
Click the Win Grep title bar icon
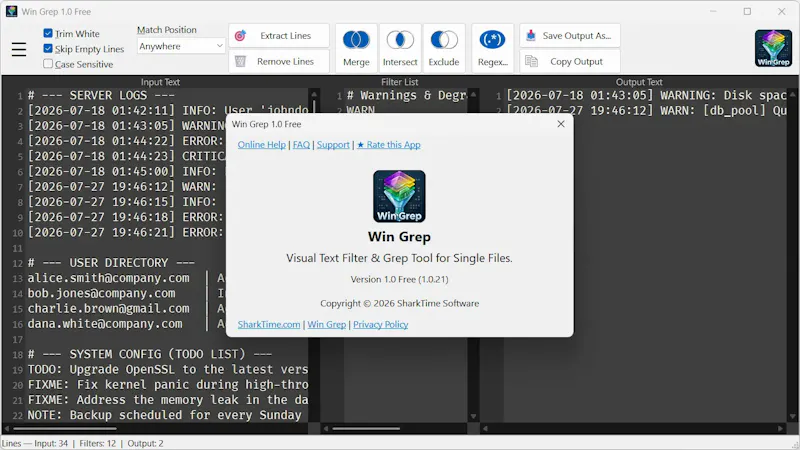click(x=11, y=11)
